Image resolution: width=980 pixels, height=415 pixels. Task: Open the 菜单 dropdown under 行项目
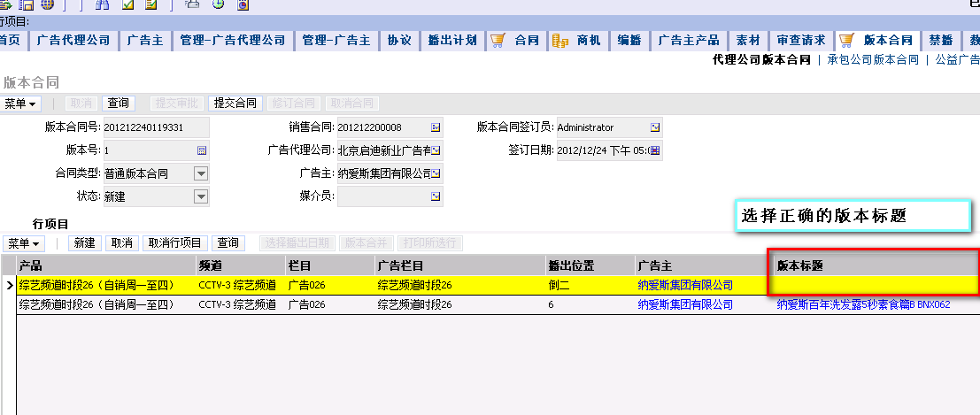click(x=24, y=243)
